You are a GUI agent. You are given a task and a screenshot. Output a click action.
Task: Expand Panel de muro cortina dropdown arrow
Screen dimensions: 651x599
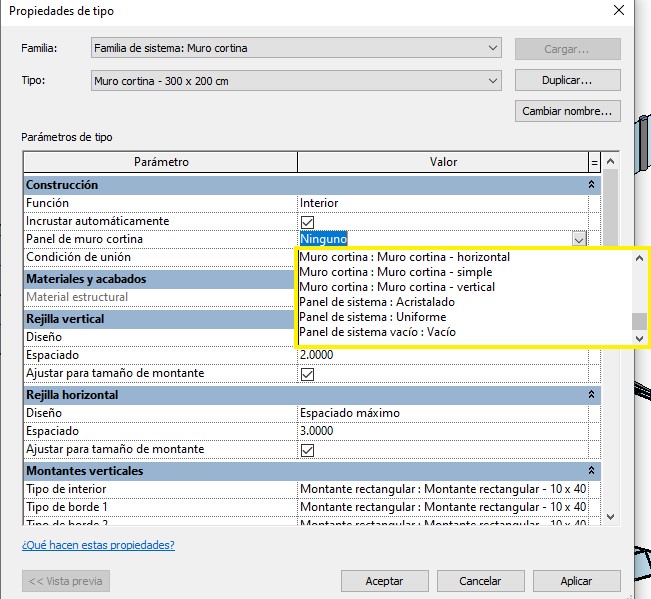tap(578, 239)
